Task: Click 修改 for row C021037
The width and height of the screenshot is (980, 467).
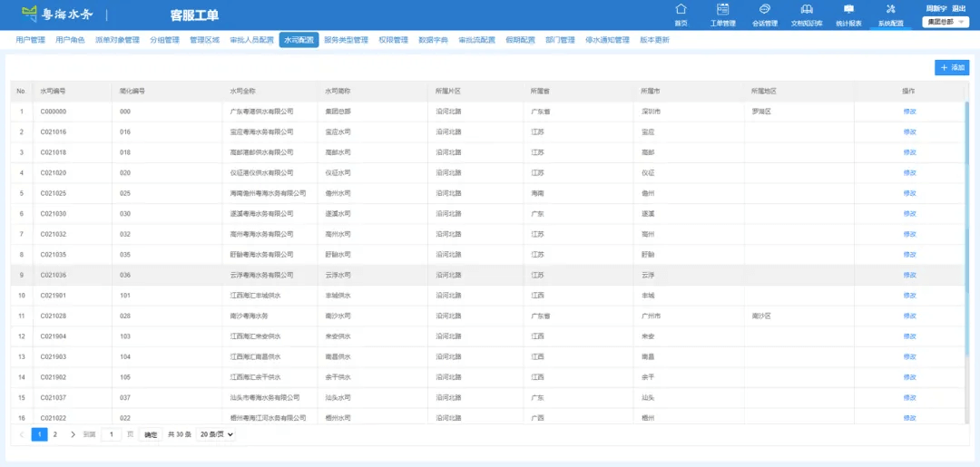Action: [x=909, y=398]
